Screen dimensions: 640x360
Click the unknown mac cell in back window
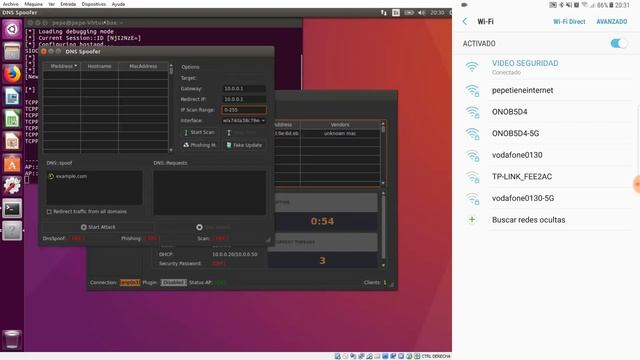[340, 133]
